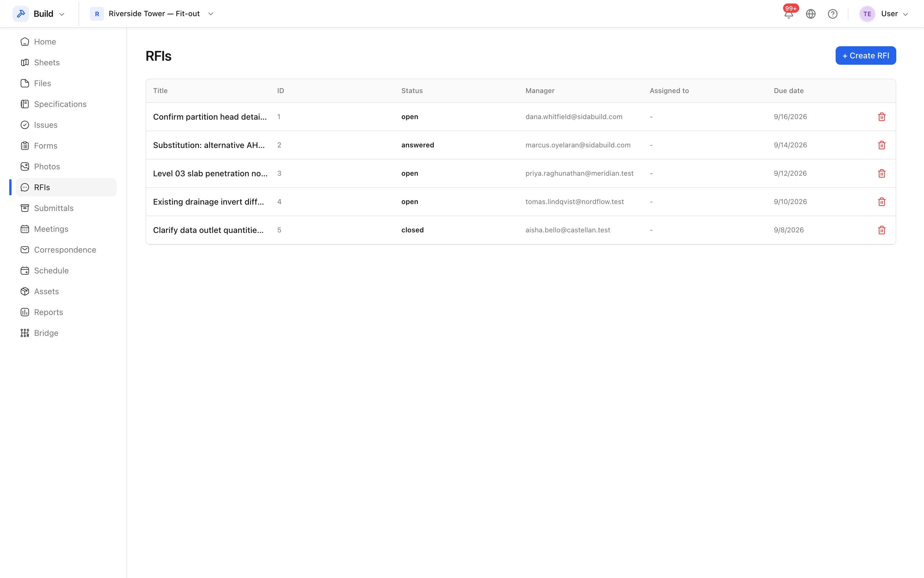Delete the Substitution alternative AHU RFI
The image size is (924, 578).
click(882, 145)
